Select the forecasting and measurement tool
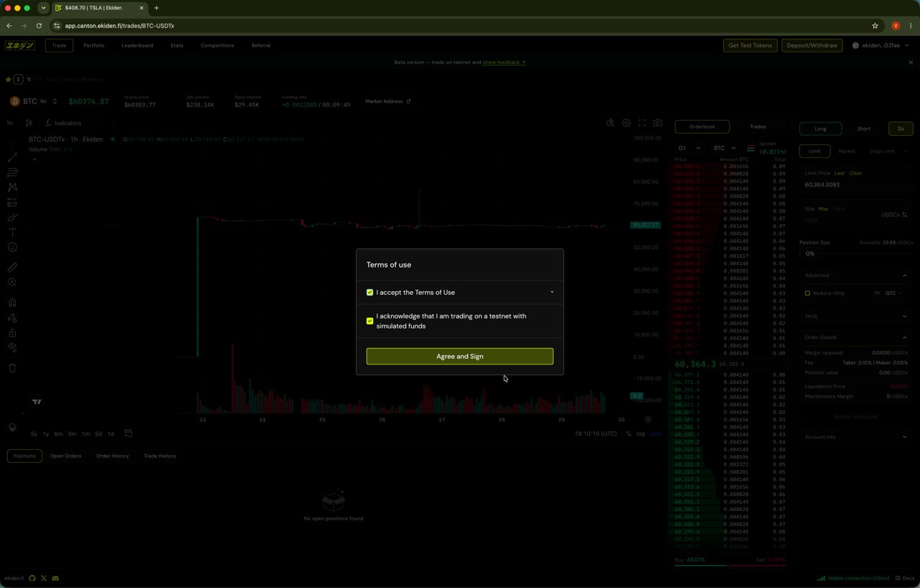920x588 pixels. tap(12, 202)
